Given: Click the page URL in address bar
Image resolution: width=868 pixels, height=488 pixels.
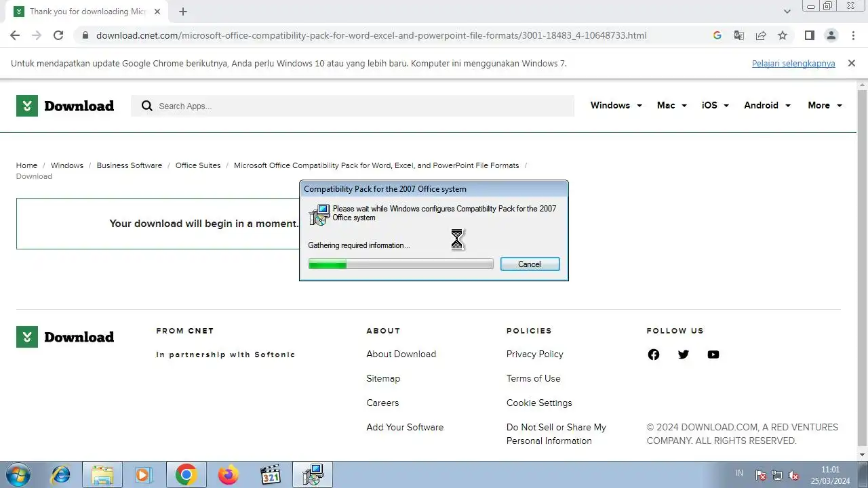Looking at the screenshot, I should coord(371,35).
